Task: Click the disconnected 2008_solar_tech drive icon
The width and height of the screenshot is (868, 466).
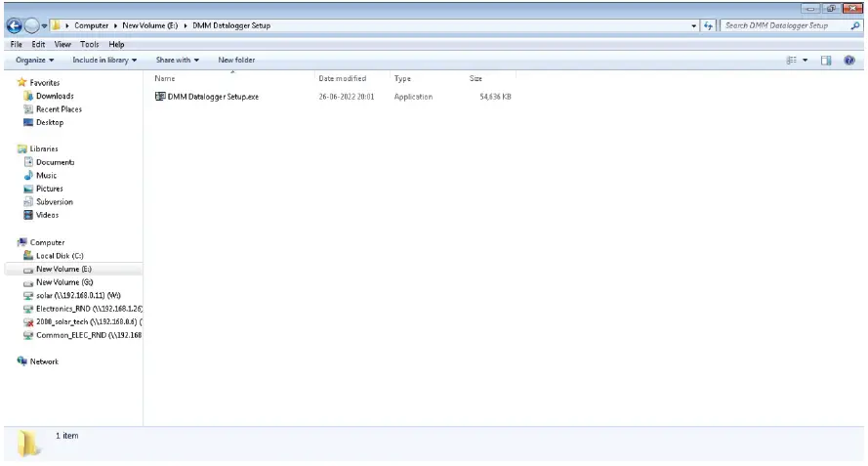Action: (x=28, y=322)
